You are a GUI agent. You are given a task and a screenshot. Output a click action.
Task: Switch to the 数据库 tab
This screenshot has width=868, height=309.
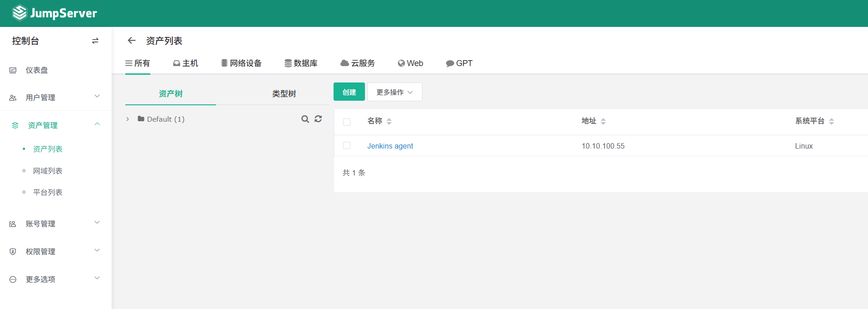pos(301,63)
